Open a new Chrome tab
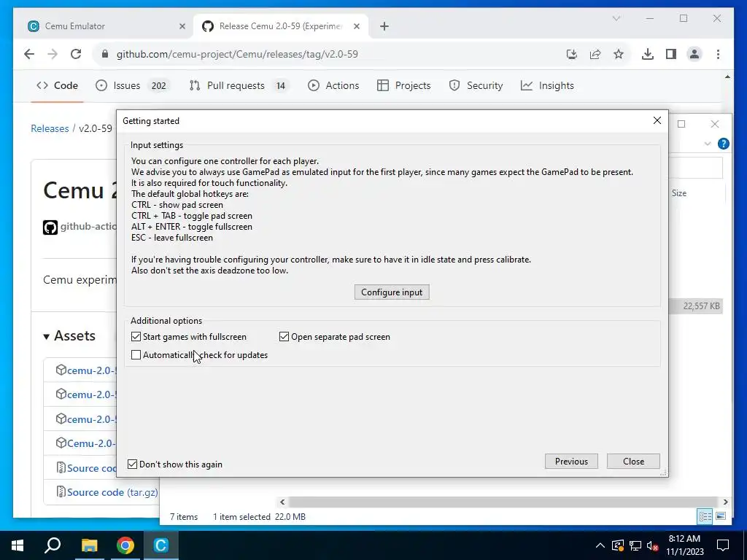747x560 pixels. point(384,26)
